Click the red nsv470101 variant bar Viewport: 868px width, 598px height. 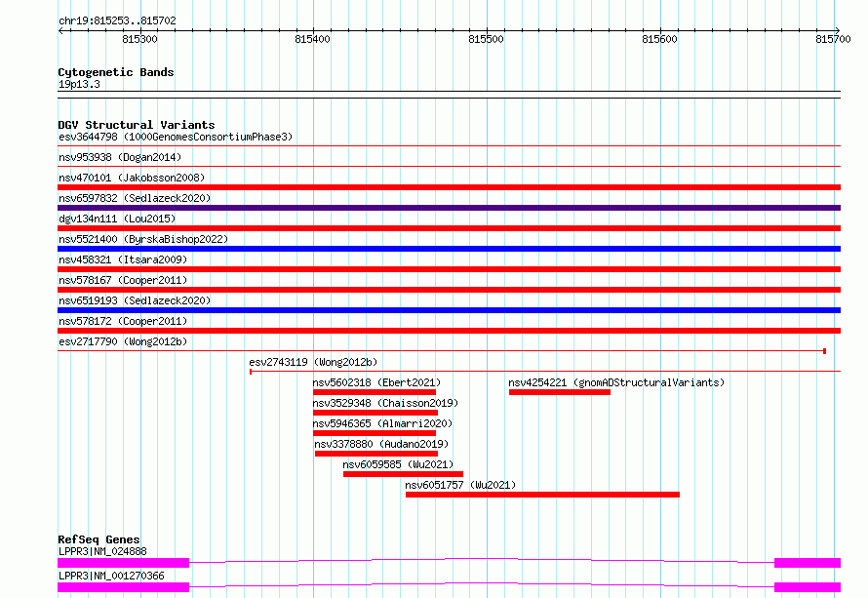coord(449,187)
